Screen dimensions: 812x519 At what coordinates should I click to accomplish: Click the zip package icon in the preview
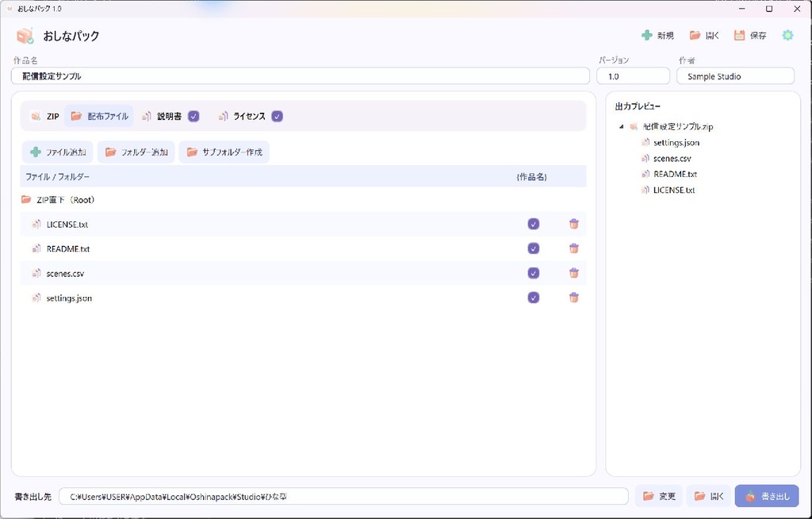coord(634,126)
